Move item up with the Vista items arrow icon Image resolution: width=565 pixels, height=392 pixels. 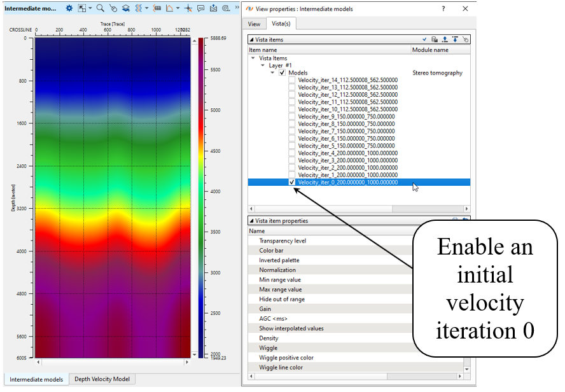445,39
